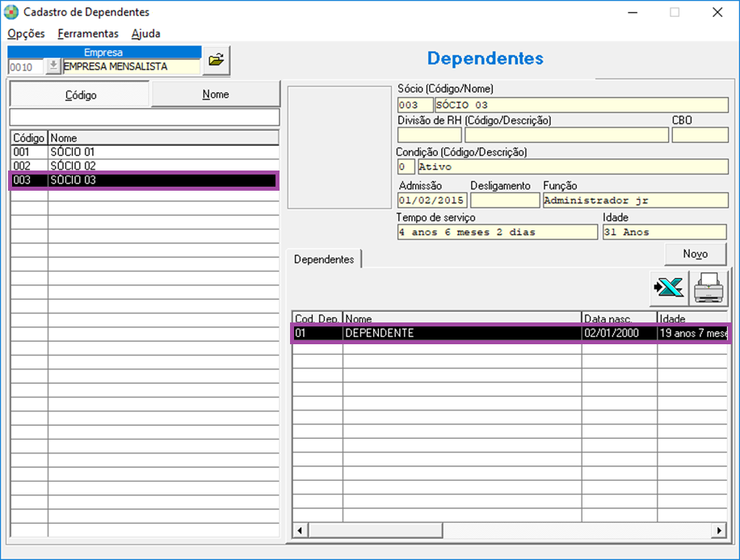Click code cell 001 in sócio list

29,152
